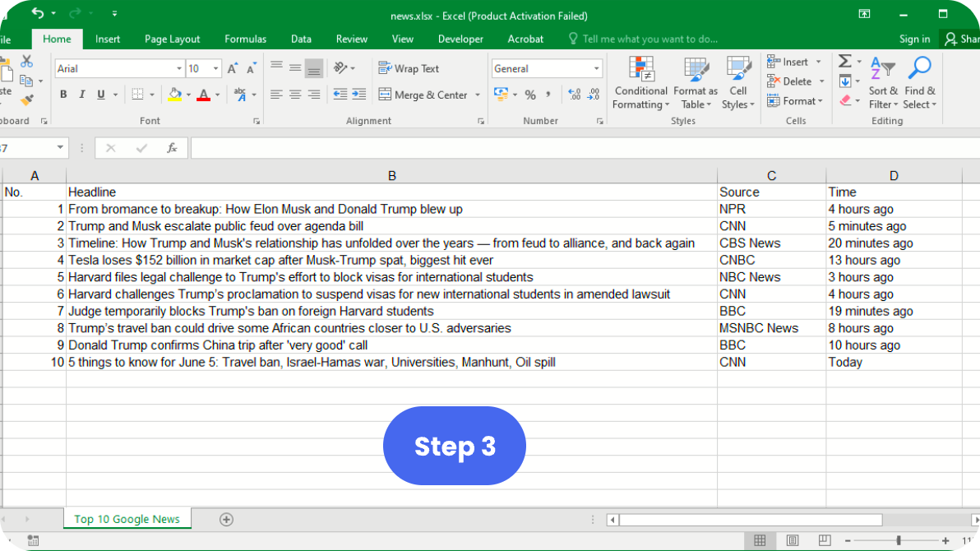This screenshot has height=551, width=980.
Task: Click the Undo arrow in title bar
Action: [x=38, y=13]
